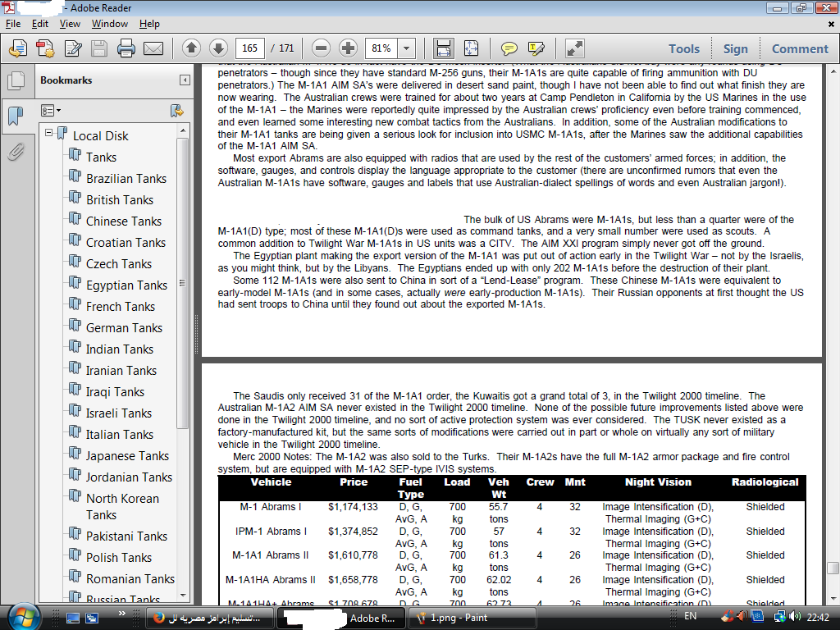
Task: Click the zoom percentage field showing 81%
Action: [x=381, y=48]
